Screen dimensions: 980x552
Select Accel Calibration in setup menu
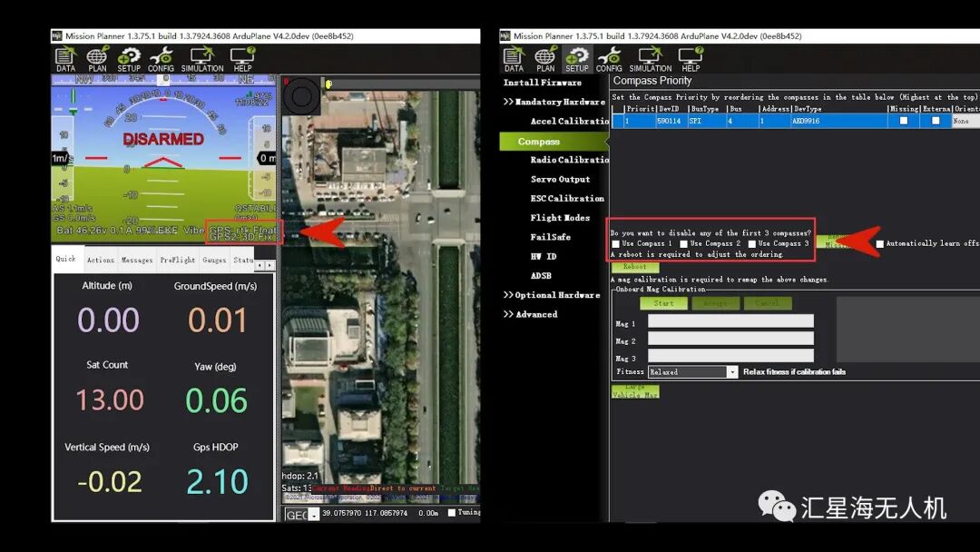click(x=569, y=122)
